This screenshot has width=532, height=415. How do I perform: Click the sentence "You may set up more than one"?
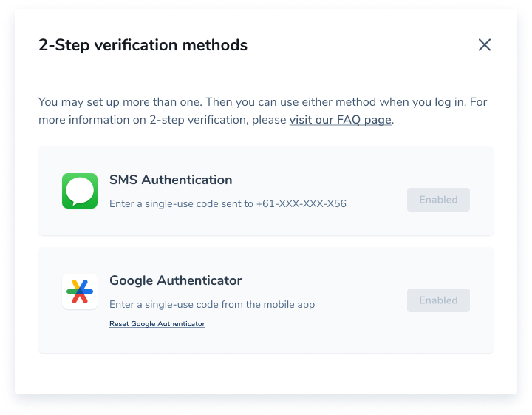(120, 102)
